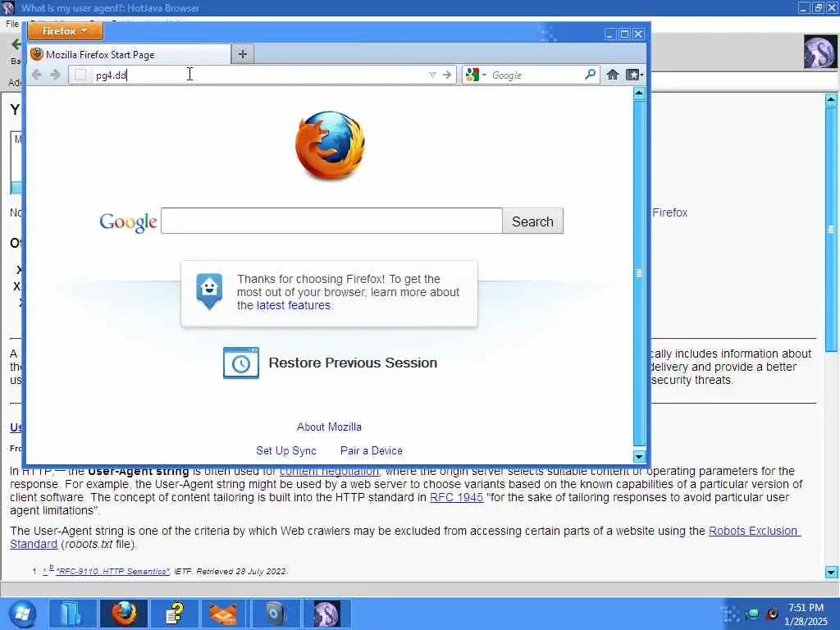The height and width of the screenshot is (630, 840).
Task: Open the Windows Start button
Action: 22,614
